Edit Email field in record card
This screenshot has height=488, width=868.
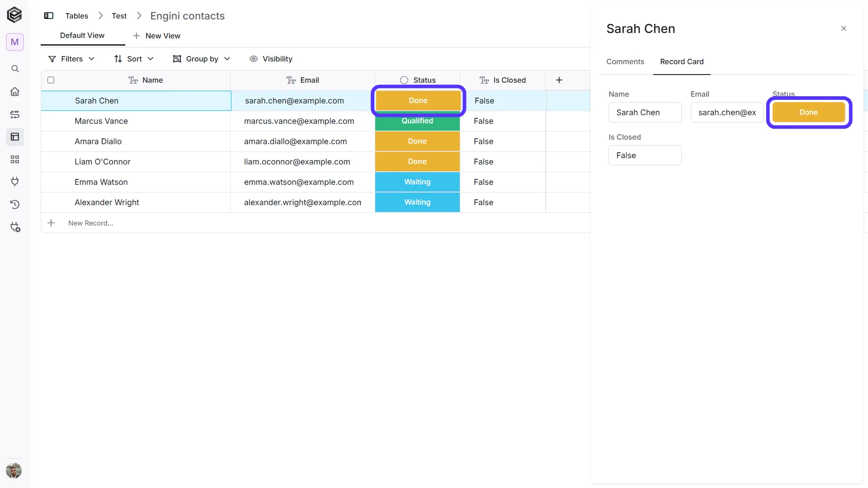(x=727, y=113)
